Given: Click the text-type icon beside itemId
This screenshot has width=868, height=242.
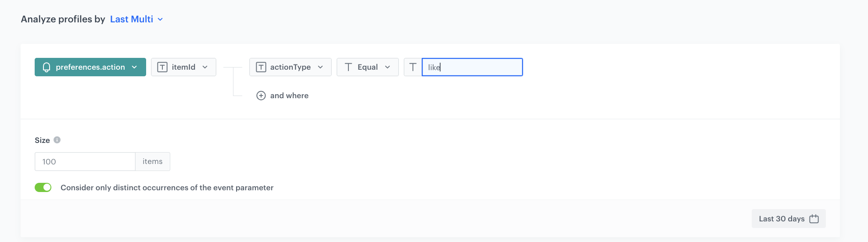Looking at the screenshot, I should [x=162, y=67].
